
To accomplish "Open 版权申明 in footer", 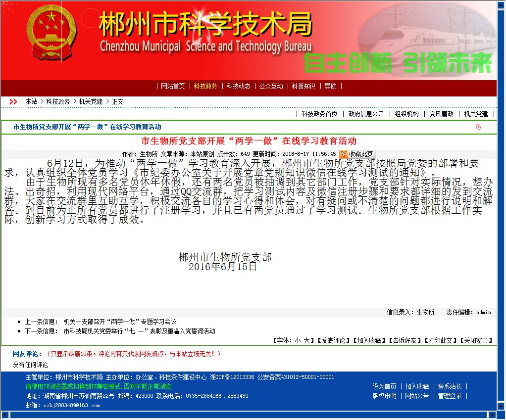I will click(x=384, y=396).
